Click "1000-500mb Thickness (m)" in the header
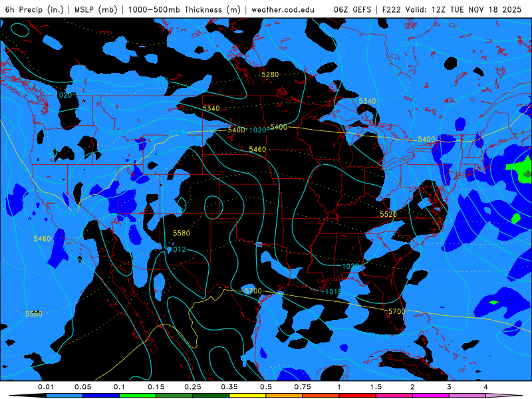 click(x=184, y=9)
